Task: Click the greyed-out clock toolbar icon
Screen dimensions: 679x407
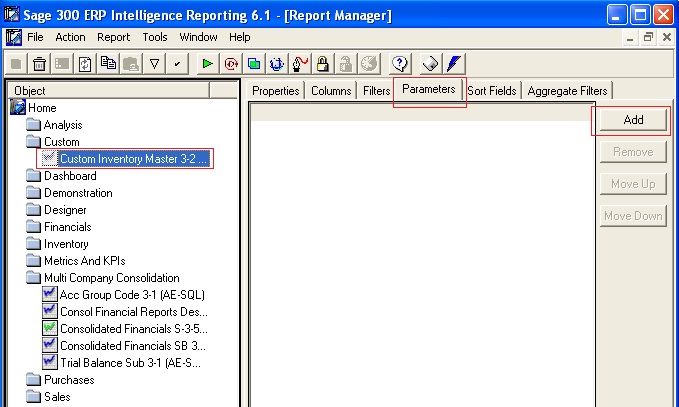Action: [369, 64]
